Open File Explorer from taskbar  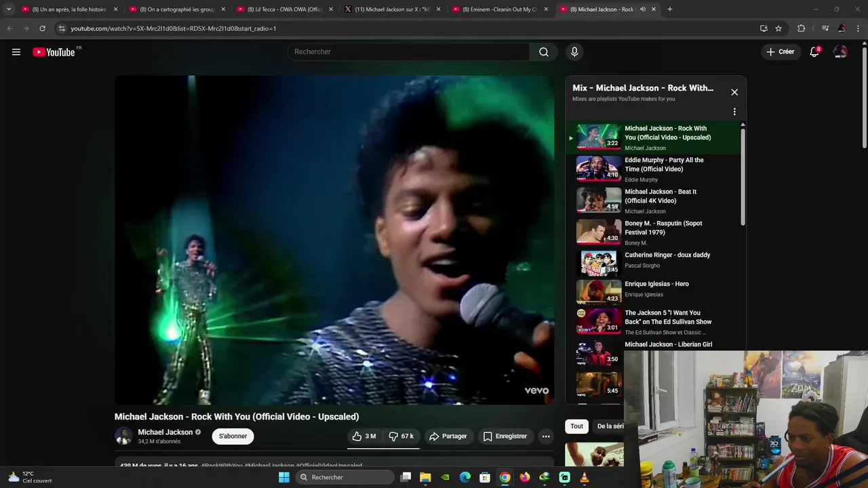(x=425, y=477)
